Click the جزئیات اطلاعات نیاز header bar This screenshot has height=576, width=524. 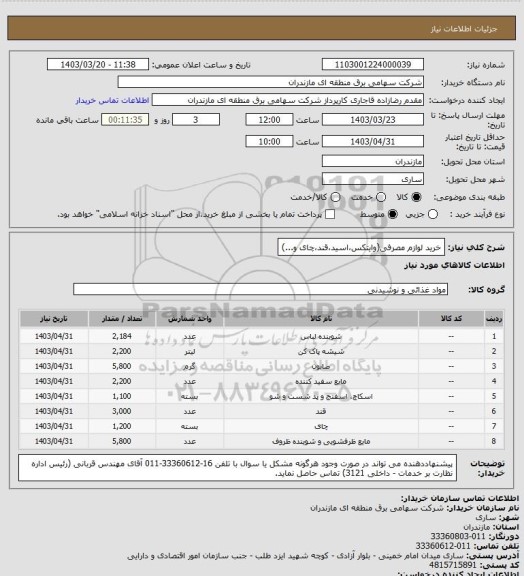pos(262,28)
